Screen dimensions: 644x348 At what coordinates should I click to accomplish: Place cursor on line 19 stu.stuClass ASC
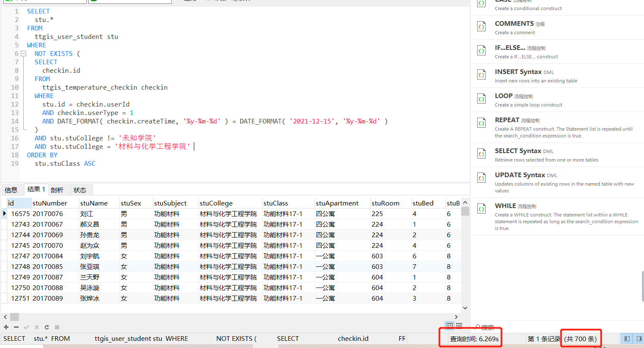tap(65, 164)
